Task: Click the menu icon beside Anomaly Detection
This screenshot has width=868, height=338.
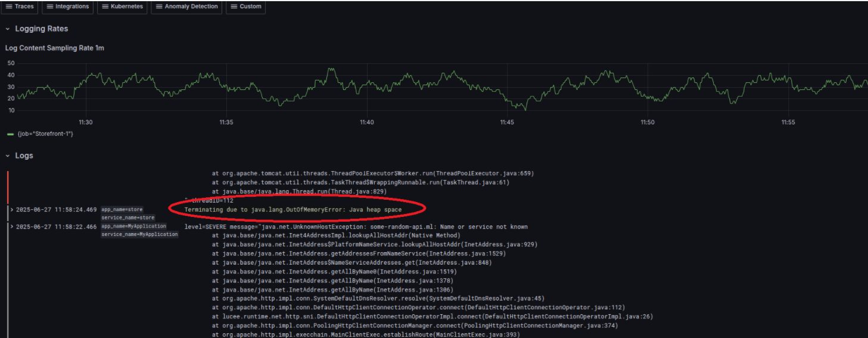Action: click(158, 7)
